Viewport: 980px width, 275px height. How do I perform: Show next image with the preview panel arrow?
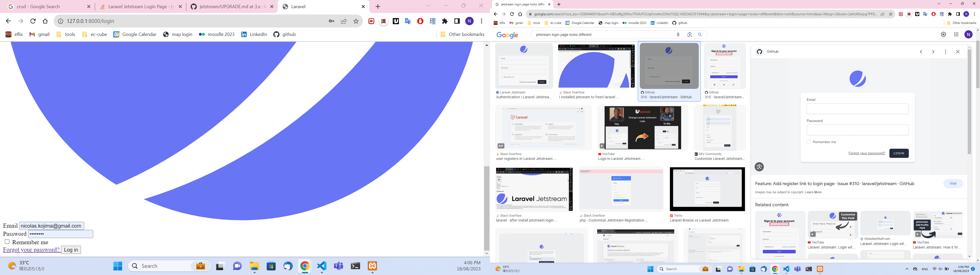(x=933, y=52)
